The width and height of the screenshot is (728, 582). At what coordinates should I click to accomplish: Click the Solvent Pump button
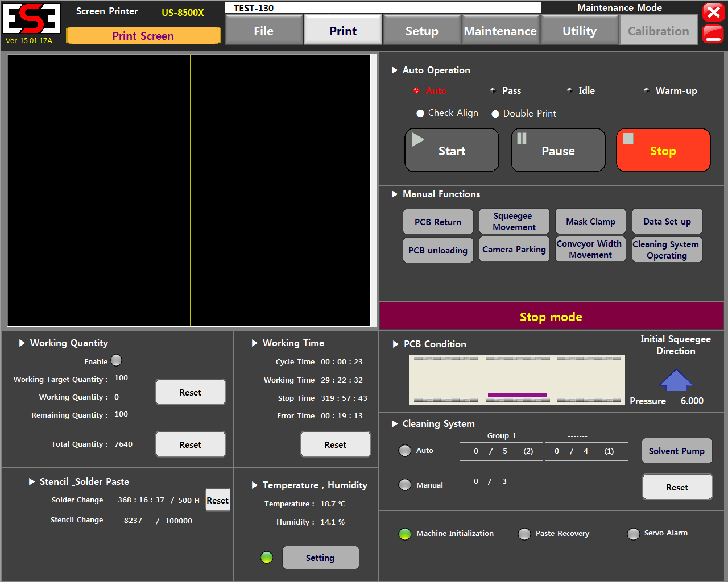point(676,451)
